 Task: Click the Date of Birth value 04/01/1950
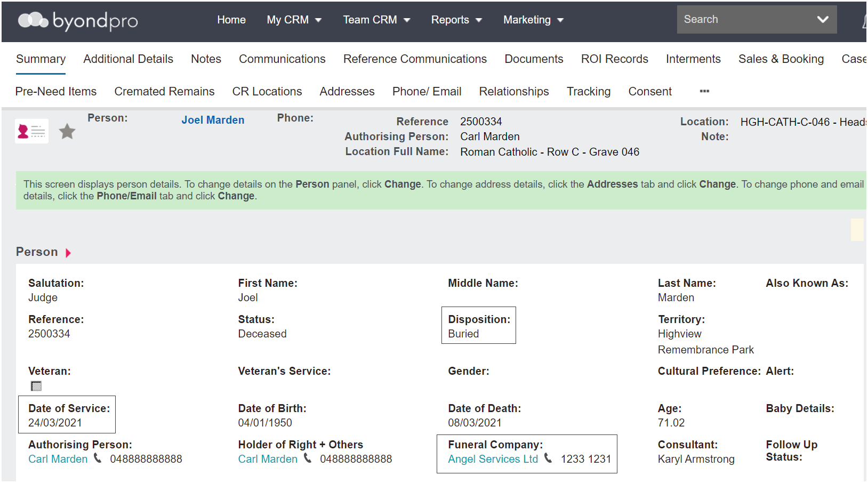(x=265, y=423)
